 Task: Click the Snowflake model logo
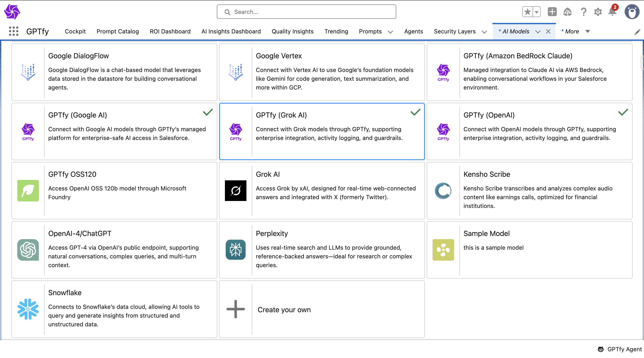point(28,309)
